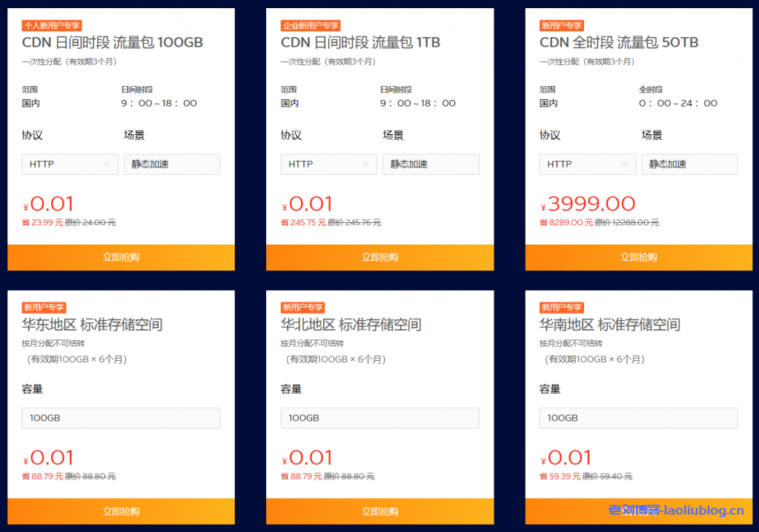The image size is (759, 532).
Task: Select 静态加速 scenario on CDN 50TB card
Action: tap(689, 164)
